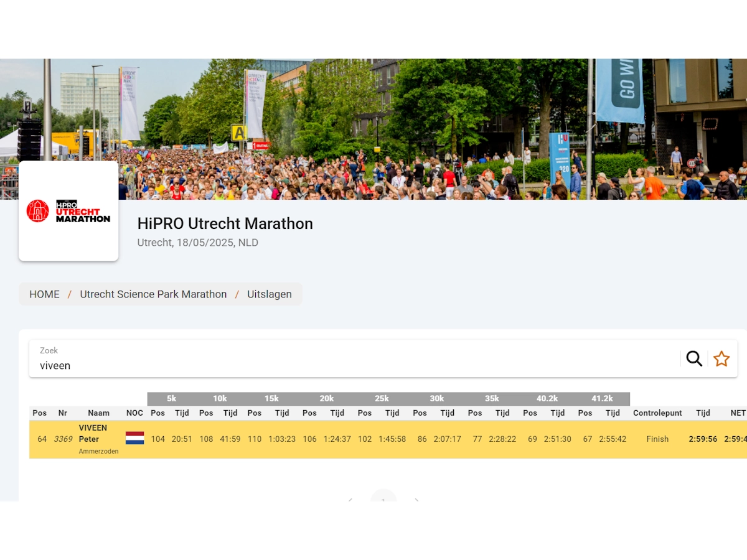Click the 30k split header
The height and width of the screenshot is (560, 747).
(x=437, y=399)
